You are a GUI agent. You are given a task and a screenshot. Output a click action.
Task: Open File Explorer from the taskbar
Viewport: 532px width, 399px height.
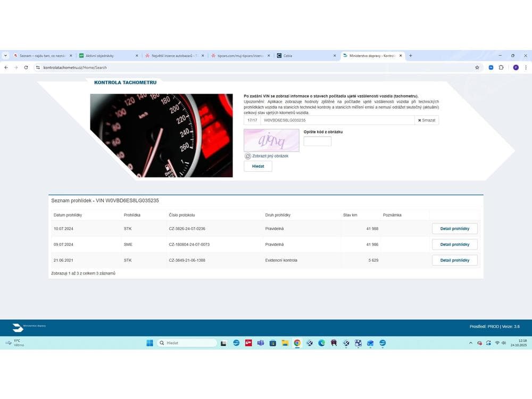coord(285,343)
